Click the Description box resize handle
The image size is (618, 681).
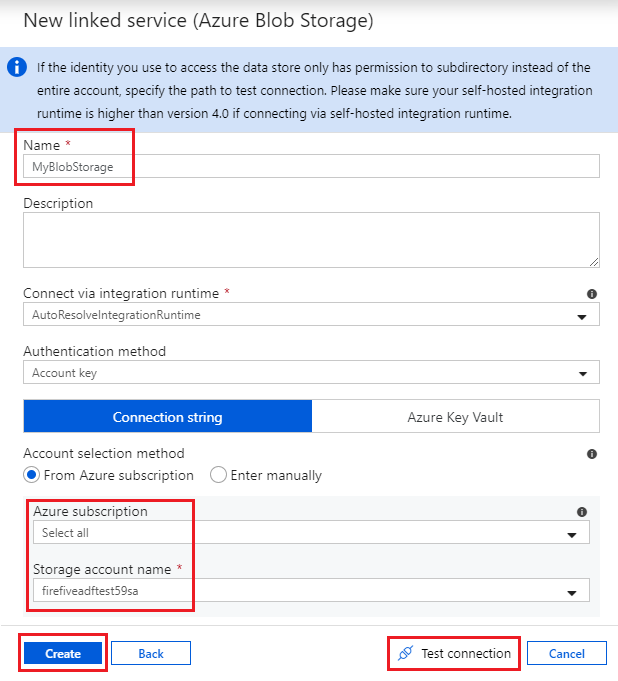coord(594,262)
